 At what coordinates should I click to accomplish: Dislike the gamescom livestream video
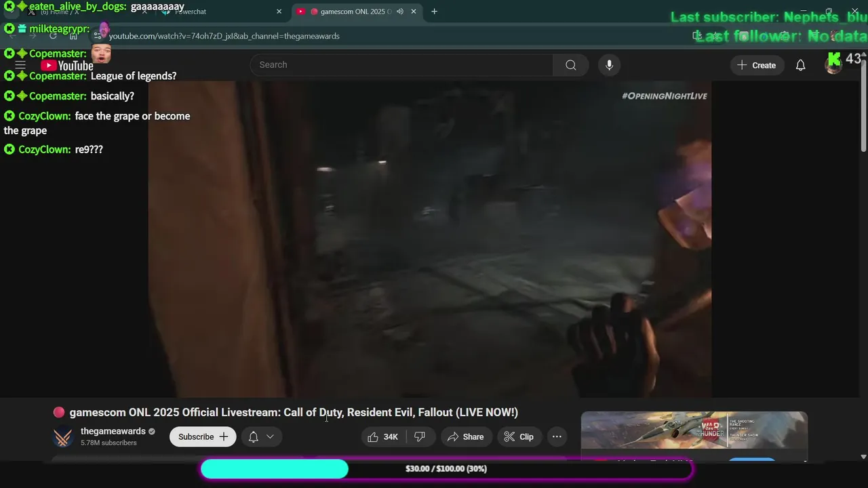click(420, 436)
